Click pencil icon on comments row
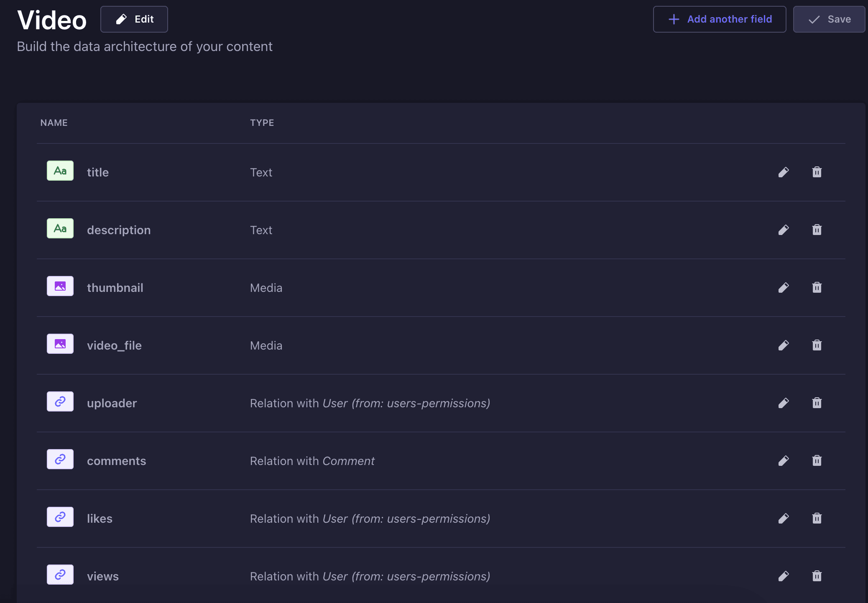 pos(784,461)
